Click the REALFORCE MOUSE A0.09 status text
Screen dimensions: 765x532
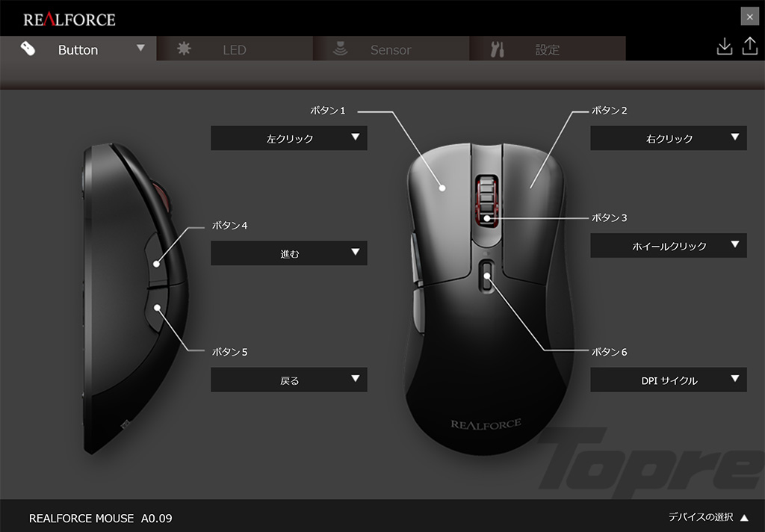101,518
